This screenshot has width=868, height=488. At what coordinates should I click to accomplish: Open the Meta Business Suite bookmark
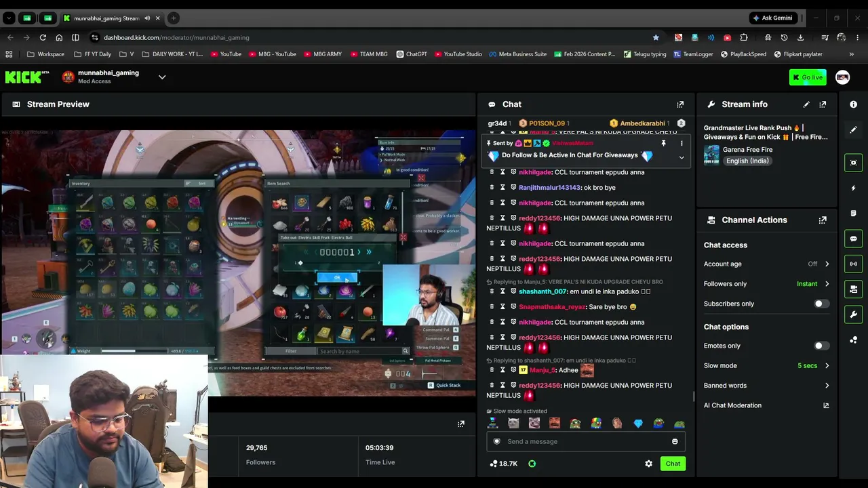point(517,54)
